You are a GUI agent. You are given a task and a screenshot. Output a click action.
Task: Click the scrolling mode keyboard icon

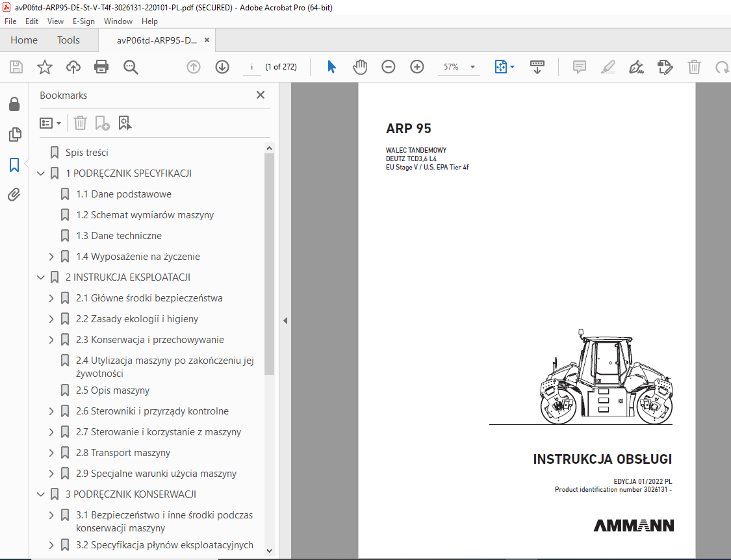(x=537, y=67)
